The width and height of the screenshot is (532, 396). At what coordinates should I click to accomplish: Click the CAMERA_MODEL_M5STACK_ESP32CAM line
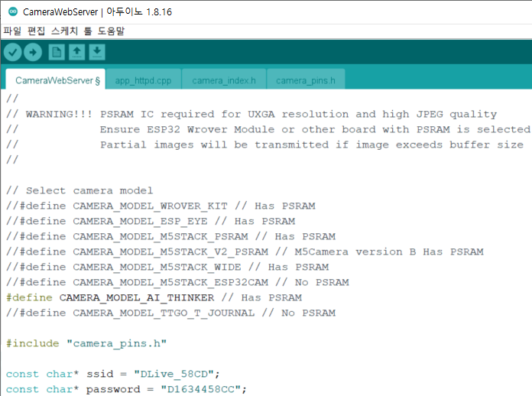(x=178, y=282)
